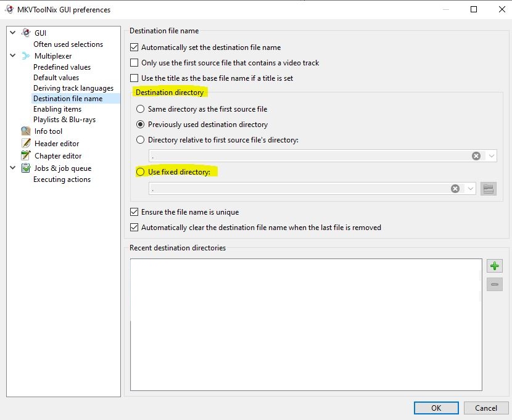Open the Multiplexer page
Image resolution: width=512 pixels, height=420 pixels.
[x=53, y=56]
